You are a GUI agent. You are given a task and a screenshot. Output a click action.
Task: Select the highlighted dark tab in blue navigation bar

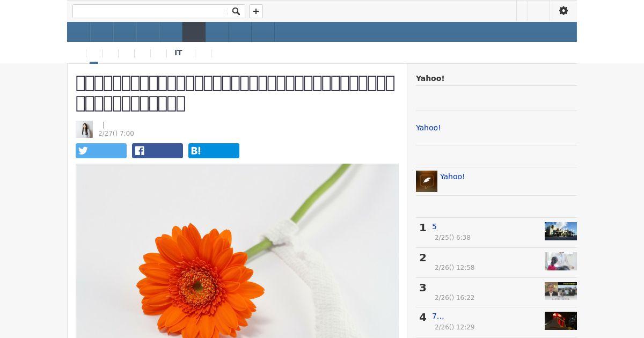point(194,32)
